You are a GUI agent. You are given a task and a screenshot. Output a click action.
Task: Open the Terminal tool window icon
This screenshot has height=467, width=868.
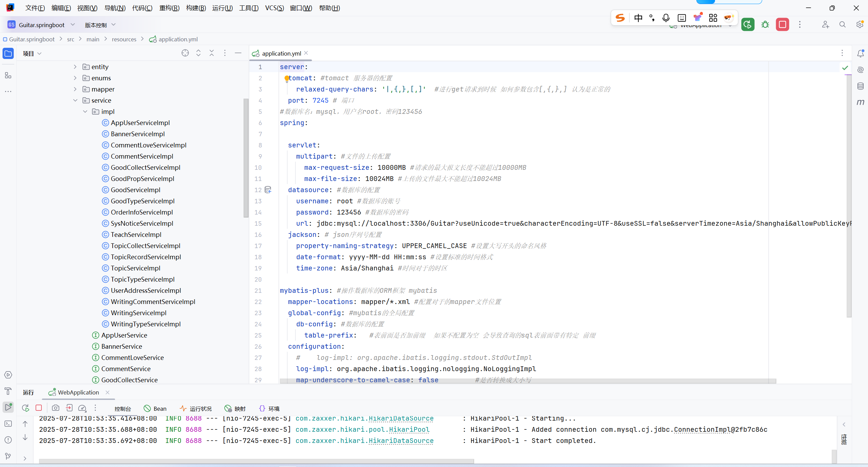(8, 424)
